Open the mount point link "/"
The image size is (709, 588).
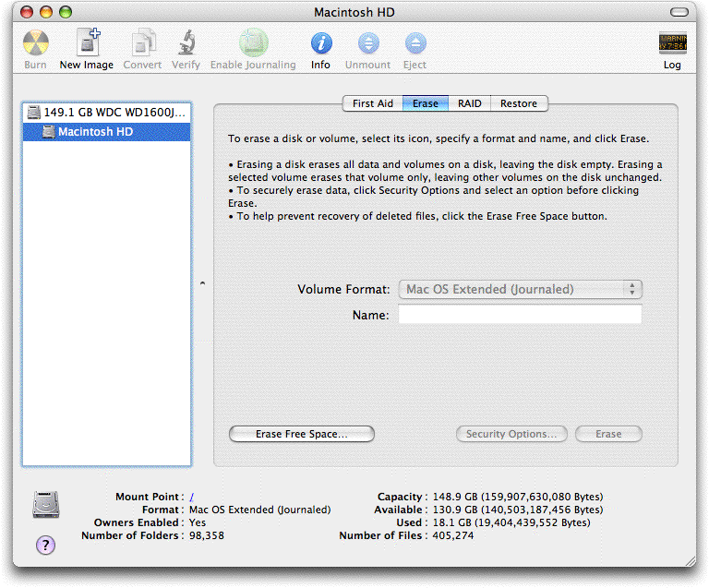tap(192, 497)
